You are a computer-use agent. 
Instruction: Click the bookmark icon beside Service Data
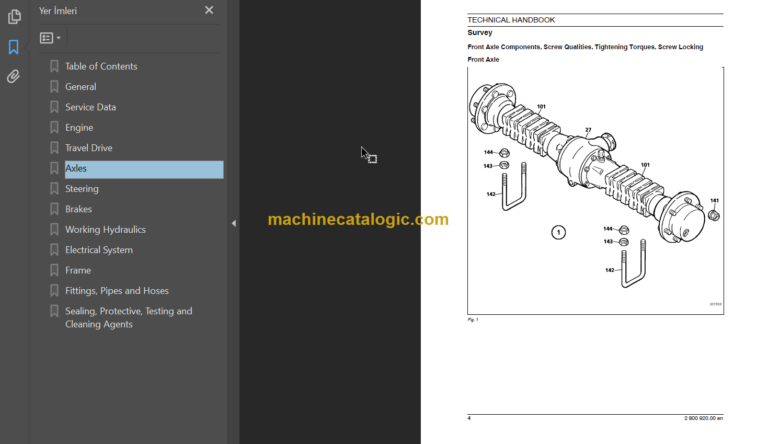click(x=54, y=107)
